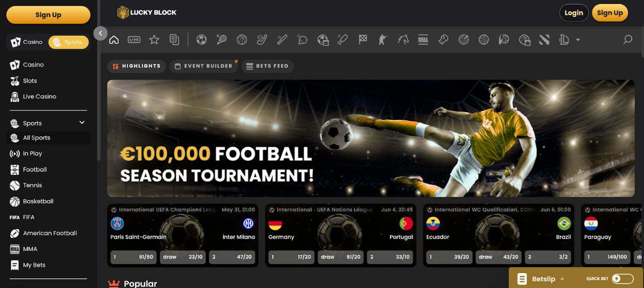Image resolution: width=644 pixels, height=288 pixels.
Task: Open the search magnifier icon
Action: point(627,40)
